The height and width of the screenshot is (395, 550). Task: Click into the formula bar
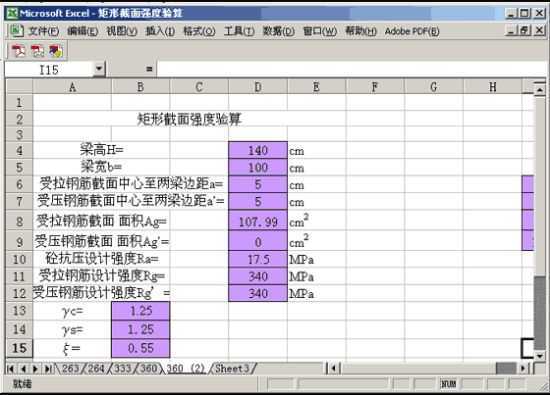[351, 69]
